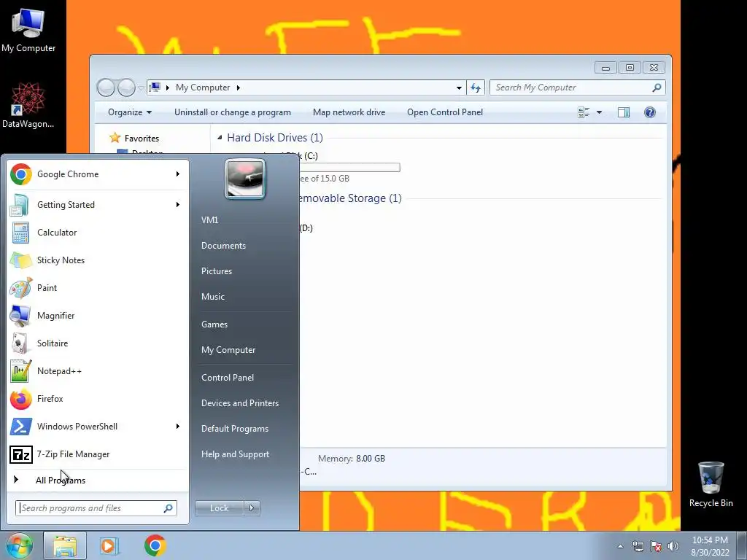
Task: Launch Firefox browser
Action: click(x=97, y=399)
